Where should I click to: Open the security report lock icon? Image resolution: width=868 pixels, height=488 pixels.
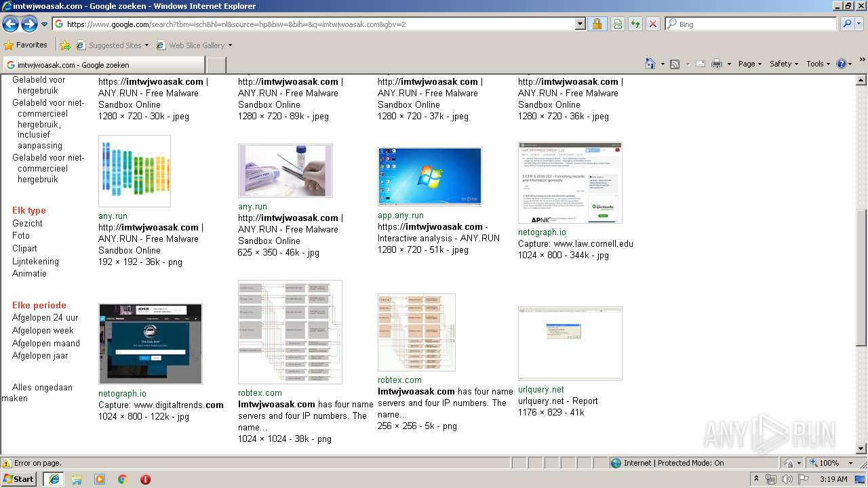(597, 24)
